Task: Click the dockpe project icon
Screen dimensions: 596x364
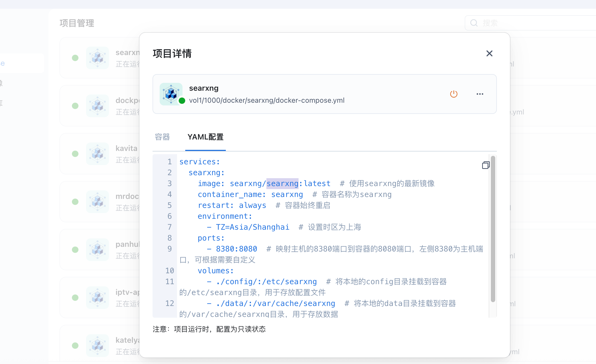Action: 97,106
